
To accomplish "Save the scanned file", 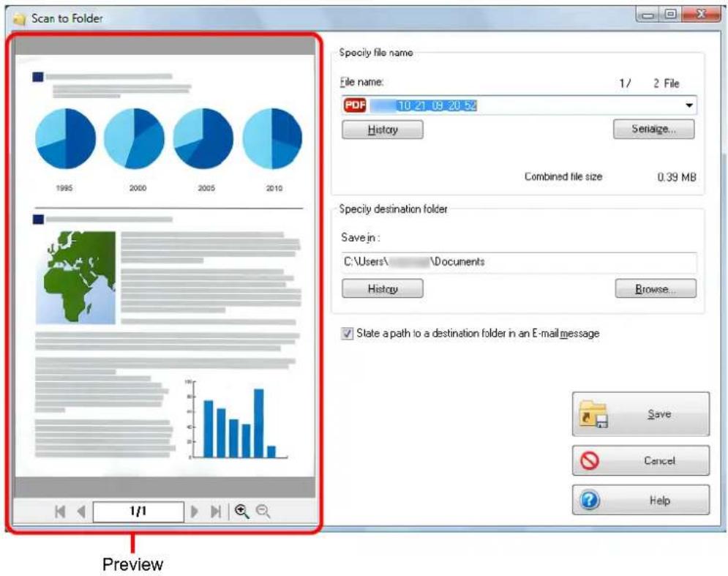I will coord(641,414).
